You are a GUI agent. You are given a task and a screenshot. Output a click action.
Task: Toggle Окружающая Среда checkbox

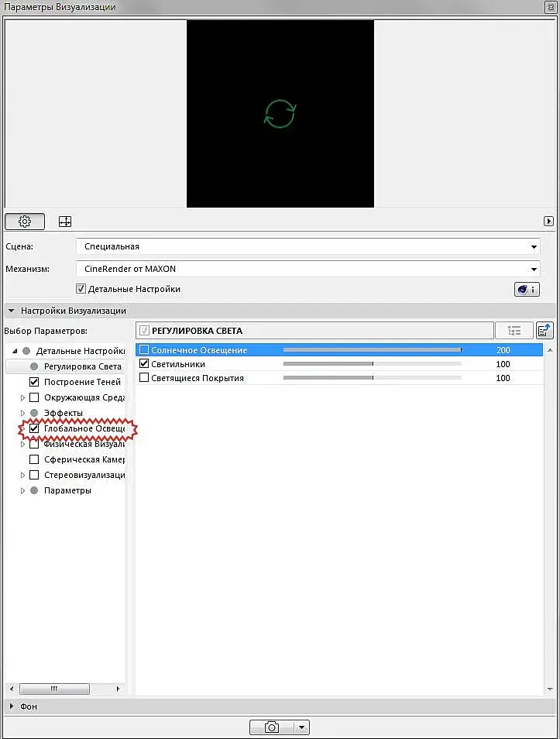pyautogui.click(x=34, y=397)
